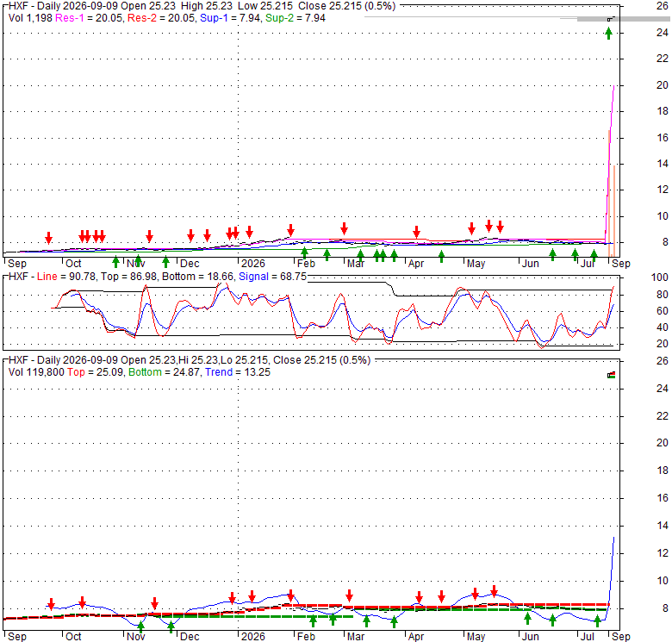Click red sell arrow above Feb in top chart
The image size is (672, 642).
point(291,230)
